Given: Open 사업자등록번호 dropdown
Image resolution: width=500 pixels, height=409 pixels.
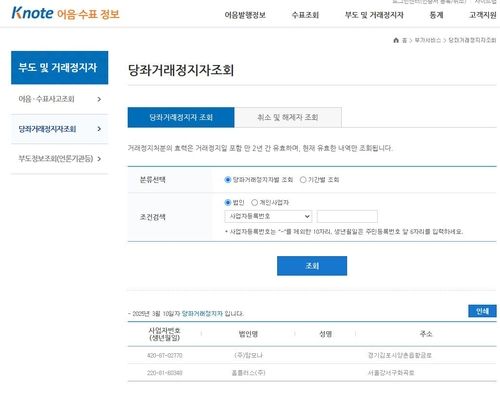Looking at the screenshot, I should click(268, 216).
